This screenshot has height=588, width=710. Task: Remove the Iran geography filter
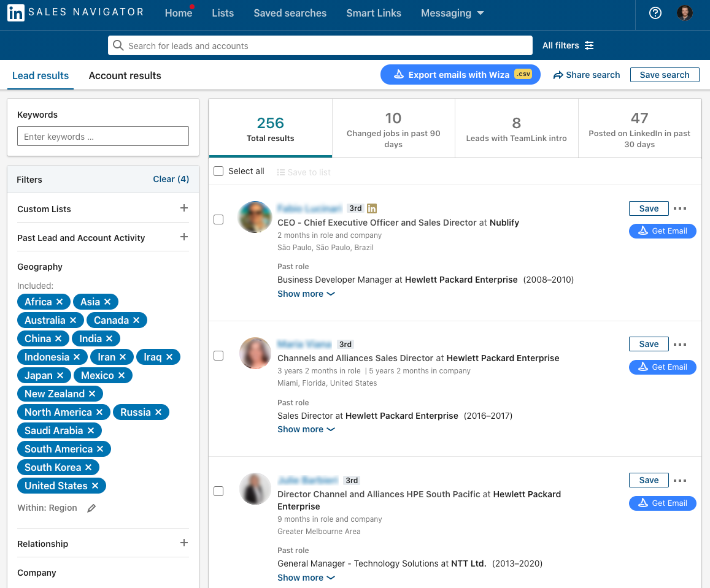[x=123, y=357]
